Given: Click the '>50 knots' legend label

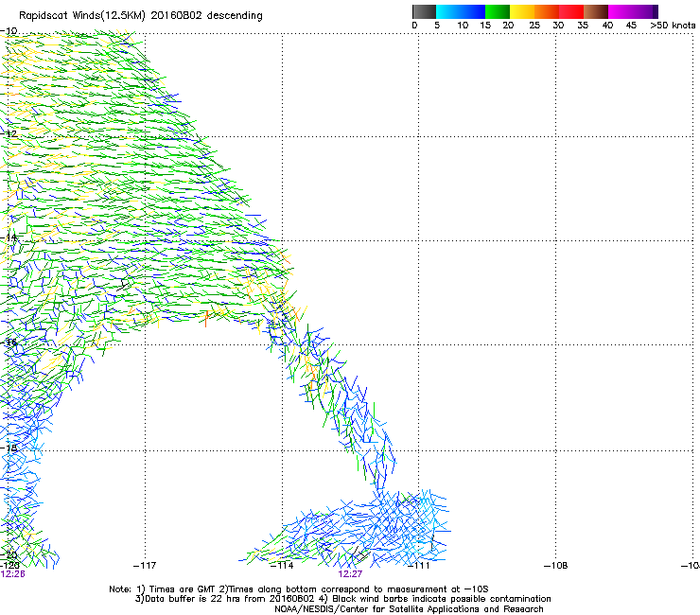Looking at the screenshot, I should click(673, 26).
